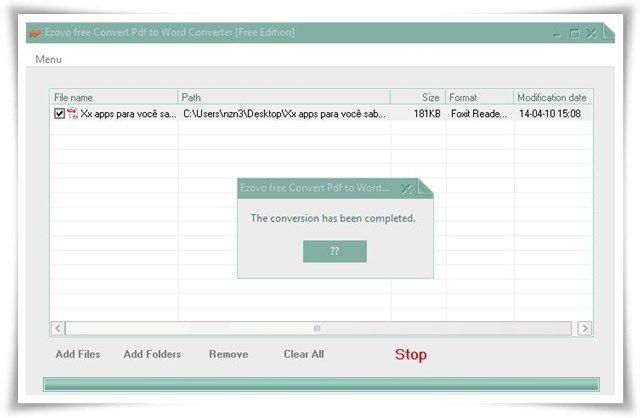Click the 'Foxit Reade...' format cell
This screenshot has width=640, height=418.
click(479, 114)
